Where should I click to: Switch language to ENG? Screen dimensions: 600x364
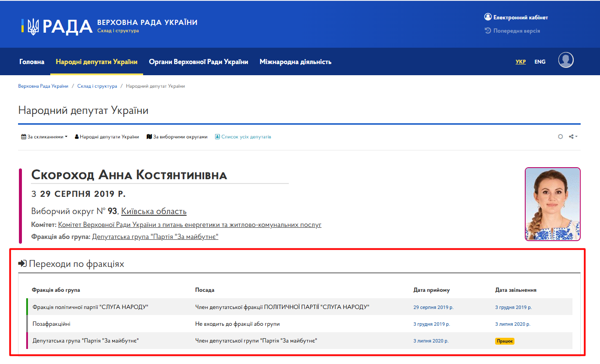point(540,62)
